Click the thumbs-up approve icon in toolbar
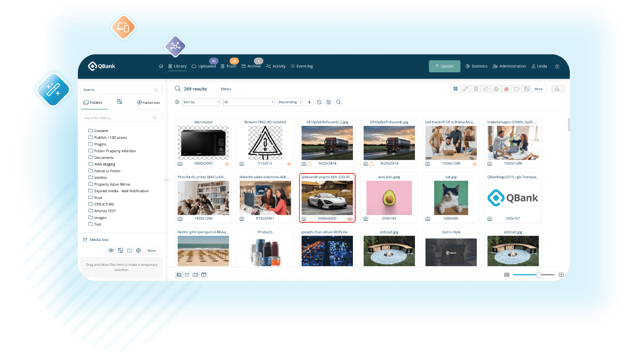The width and height of the screenshot is (635, 364). (486, 89)
